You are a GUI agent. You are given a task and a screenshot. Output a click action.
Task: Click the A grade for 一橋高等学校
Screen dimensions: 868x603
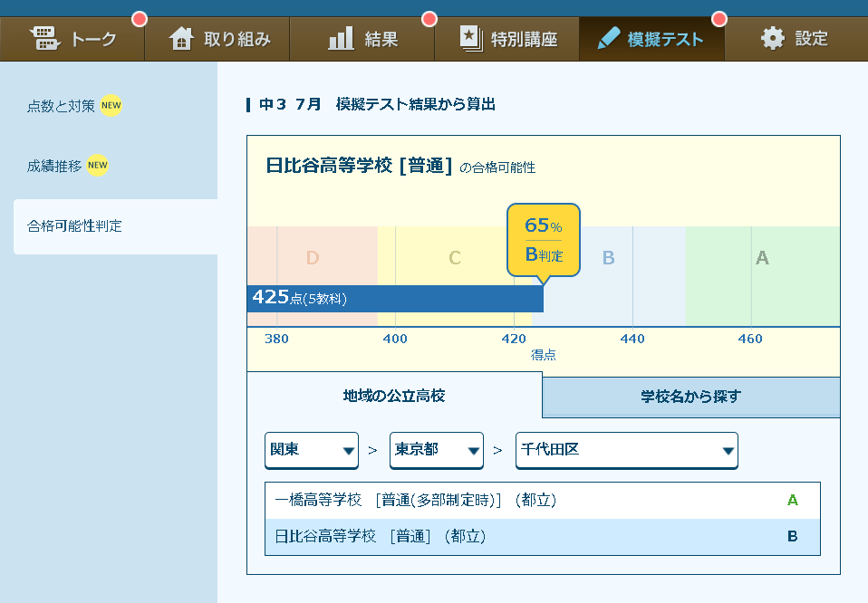click(792, 500)
